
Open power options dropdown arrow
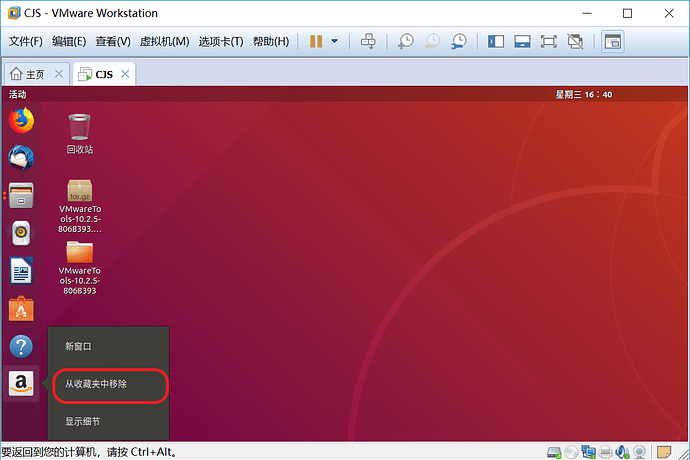coord(334,41)
